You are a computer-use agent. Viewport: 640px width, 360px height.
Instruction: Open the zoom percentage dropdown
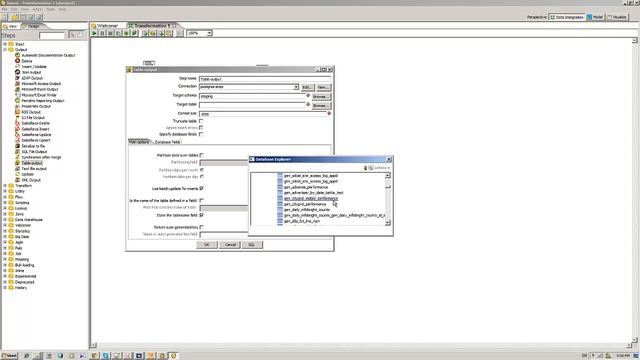209,33
